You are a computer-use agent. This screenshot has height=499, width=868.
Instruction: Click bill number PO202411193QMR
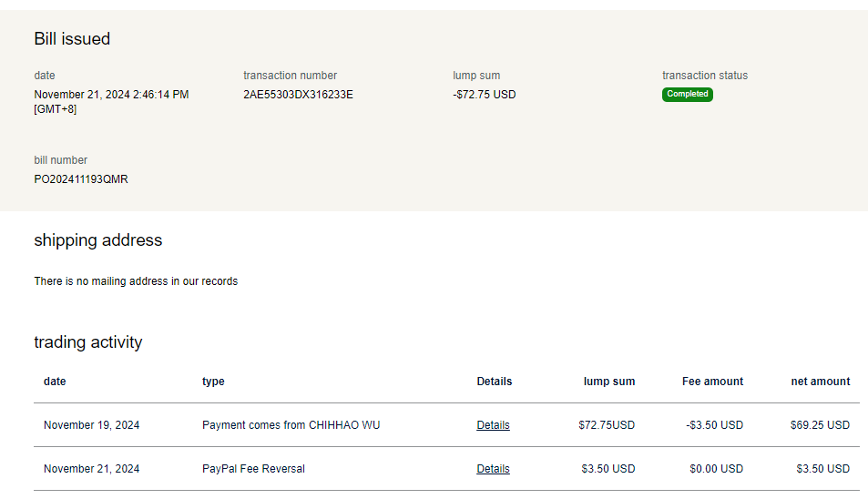[x=81, y=179]
